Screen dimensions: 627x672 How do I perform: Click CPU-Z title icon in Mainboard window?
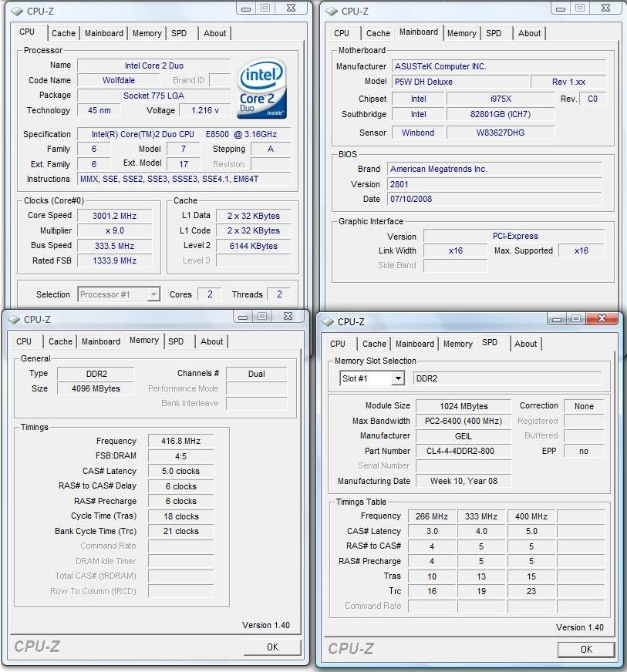pyautogui.click(x=332, y=11)
